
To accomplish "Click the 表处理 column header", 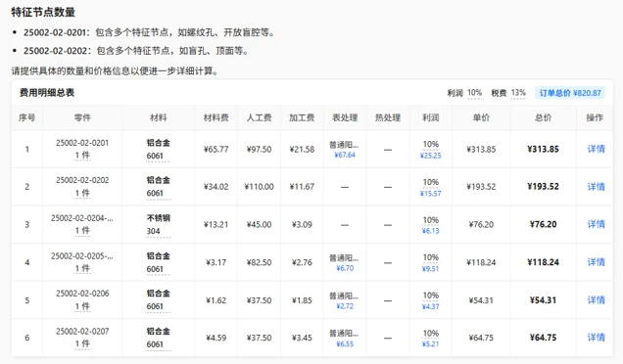I will tap(345, 117).
